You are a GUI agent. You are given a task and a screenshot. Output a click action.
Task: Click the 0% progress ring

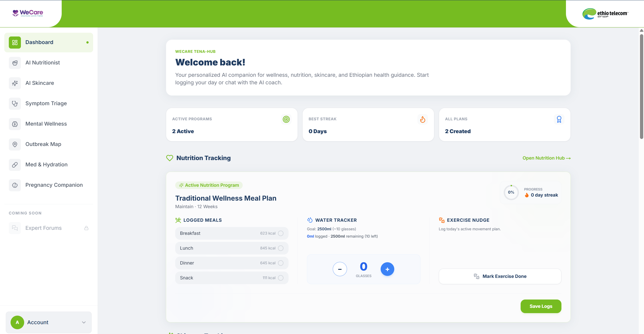point(511,192)
